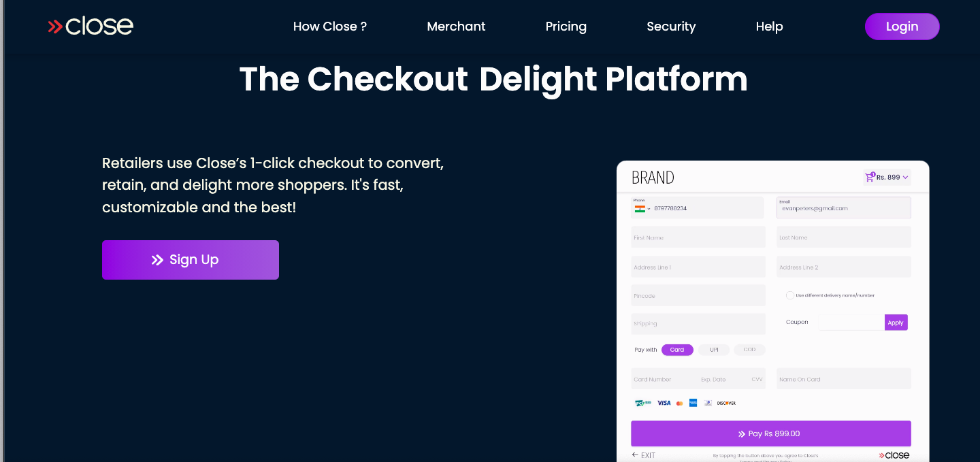This screenshot has height=462, width=980.
Task: Click the shopping cart icon
Action: 869,177
